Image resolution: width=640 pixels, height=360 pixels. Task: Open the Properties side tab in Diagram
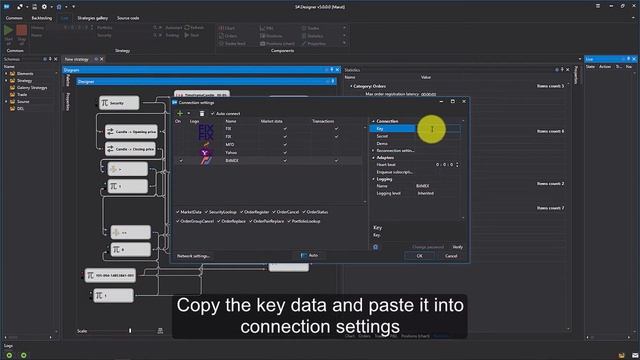coord(68,101)
